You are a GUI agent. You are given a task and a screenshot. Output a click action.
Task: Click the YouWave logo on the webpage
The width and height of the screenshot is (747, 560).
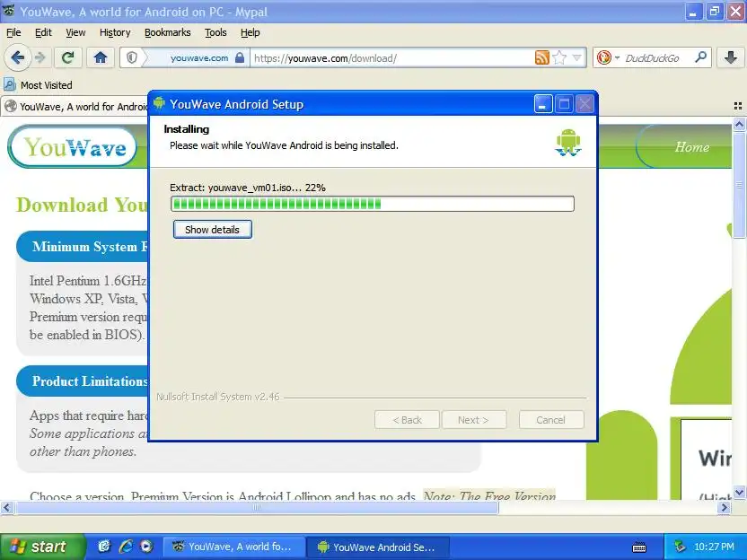tap(73, 146)
